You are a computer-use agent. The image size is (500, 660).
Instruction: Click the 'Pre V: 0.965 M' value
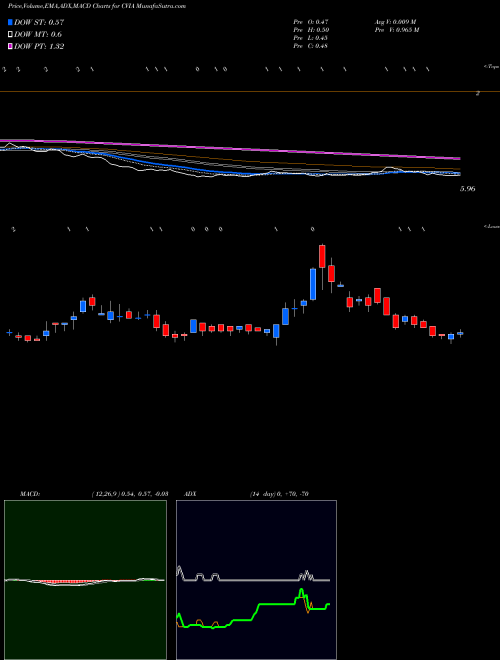[396, 30]
